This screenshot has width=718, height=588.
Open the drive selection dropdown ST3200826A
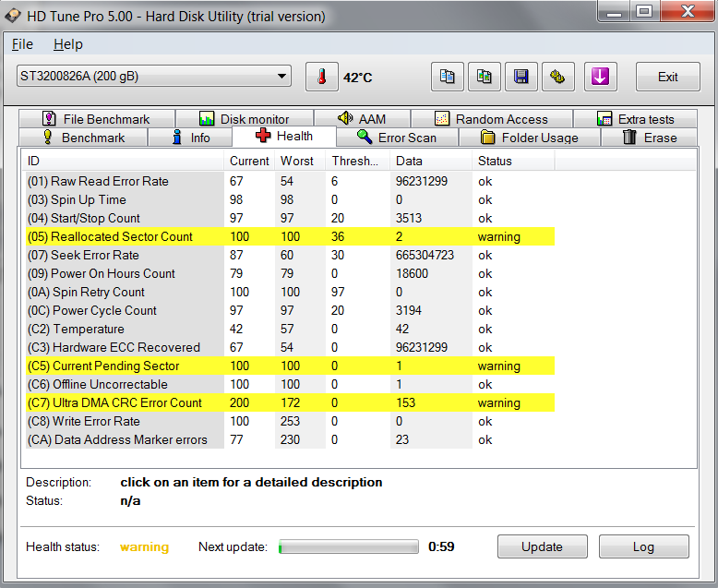(154, 76)
